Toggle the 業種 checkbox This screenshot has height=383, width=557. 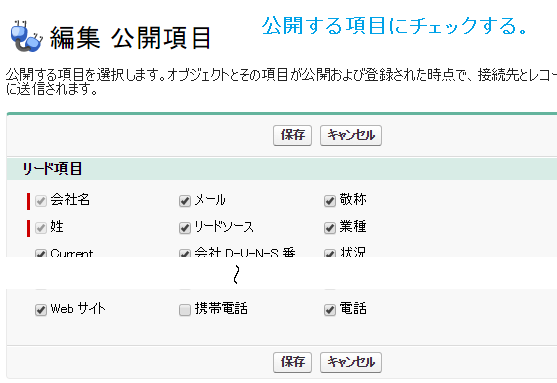(330, 228)
